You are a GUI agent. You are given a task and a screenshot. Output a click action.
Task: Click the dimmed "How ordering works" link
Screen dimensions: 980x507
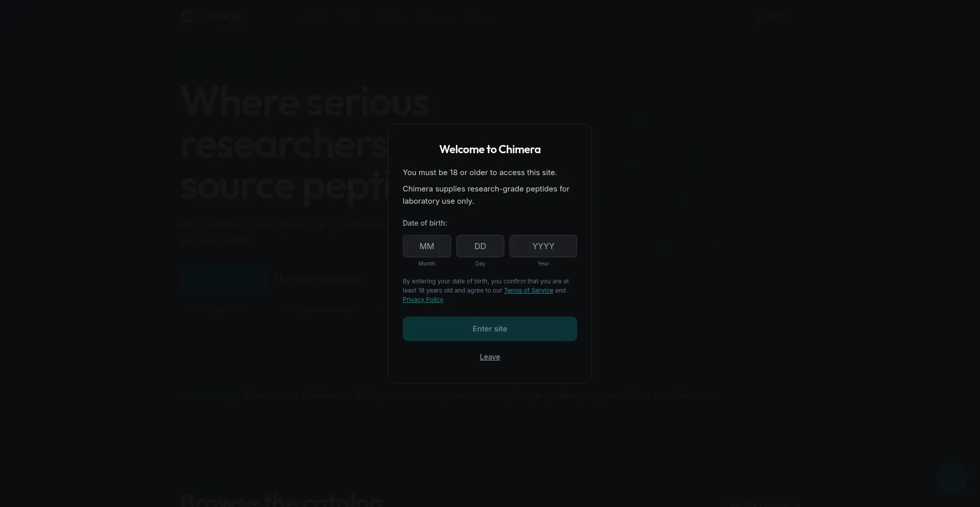click(x=322, y=278)
